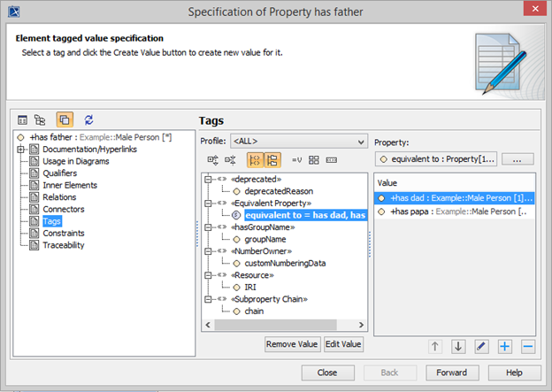Image resolution: width=552 pixels, height=392 pixels.
Task: Toggle the highlighted tree view mode button
Action: point(272,160)
